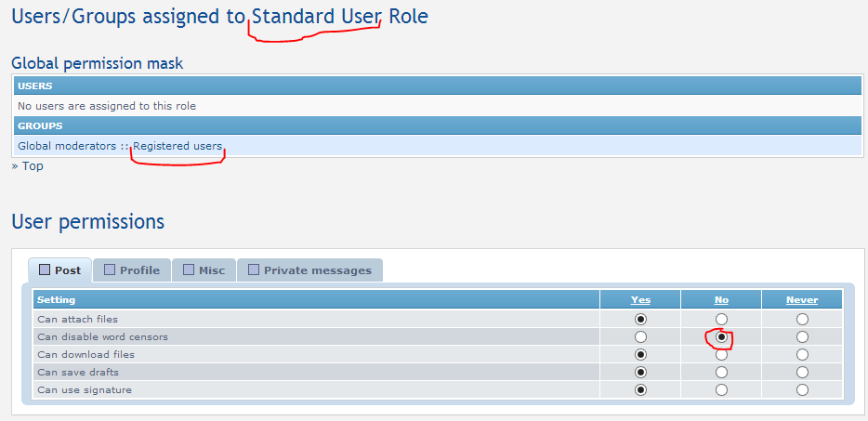The width and height of the screenshot is (868, 421).
Task: Click the Post tab square icon
Action: [45, 270]
